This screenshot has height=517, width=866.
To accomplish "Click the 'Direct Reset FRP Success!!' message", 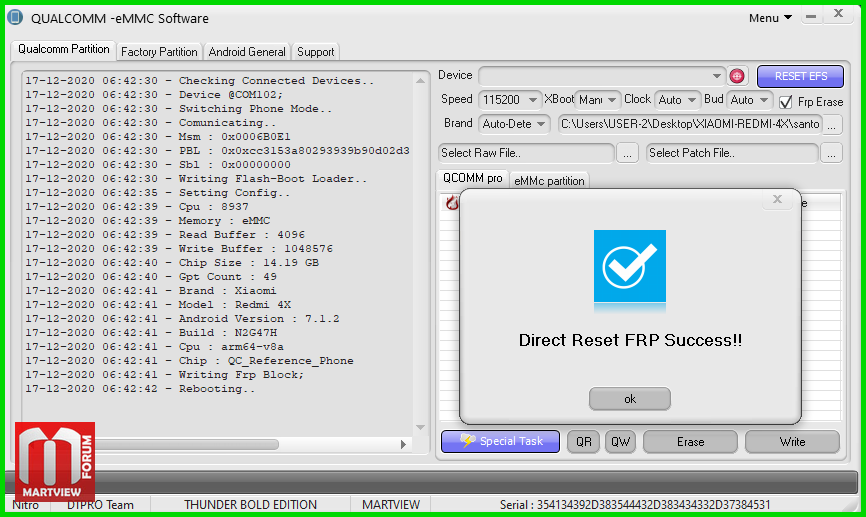I will (x=630, y=340).
